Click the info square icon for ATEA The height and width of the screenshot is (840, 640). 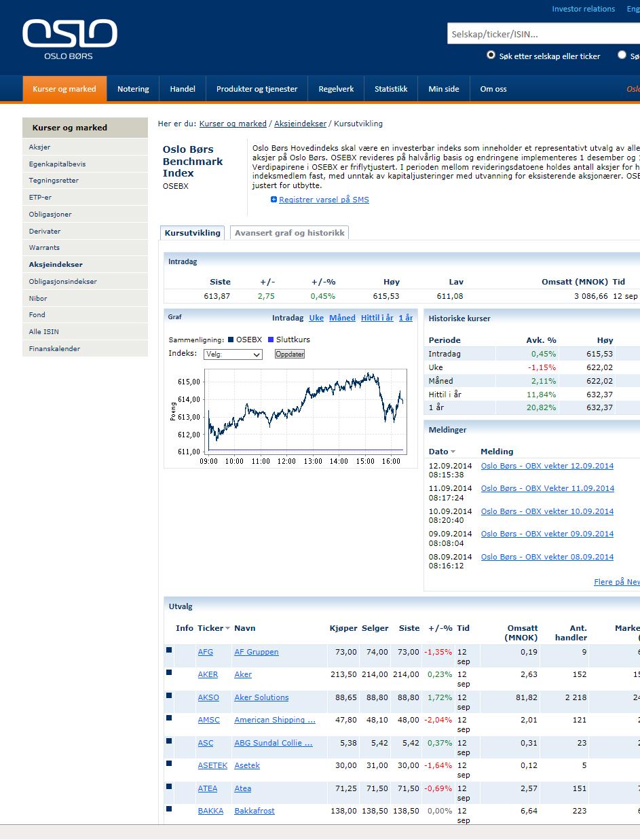[169, 786]
